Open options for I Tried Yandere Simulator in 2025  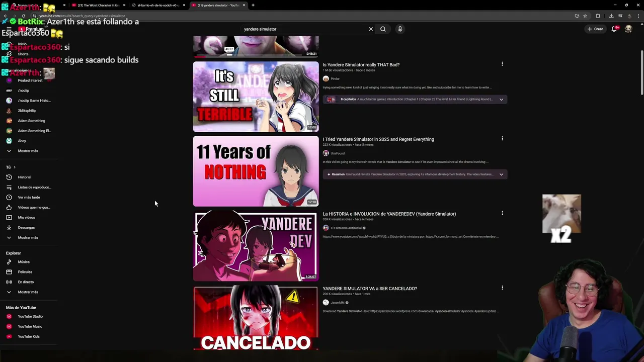502,138
